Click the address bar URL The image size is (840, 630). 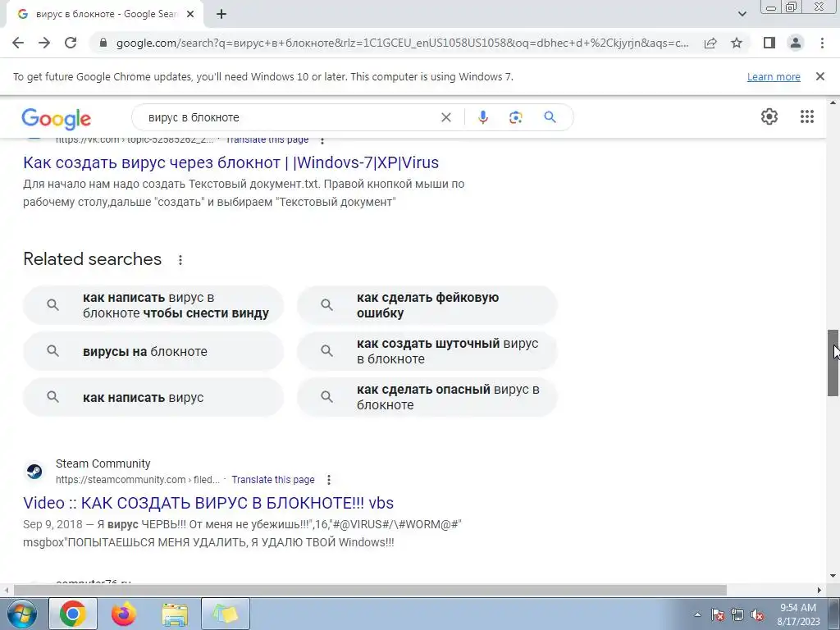point(402,43)
